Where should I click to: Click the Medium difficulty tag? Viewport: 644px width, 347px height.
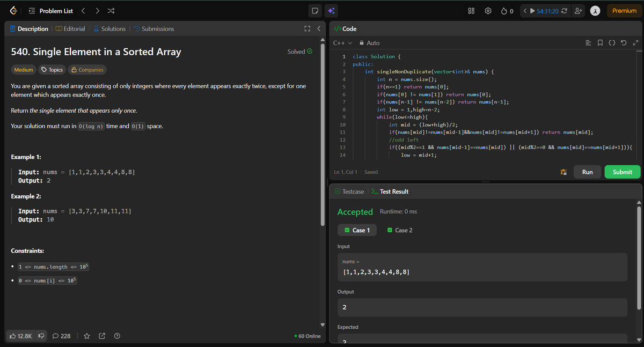pos(23,70)
